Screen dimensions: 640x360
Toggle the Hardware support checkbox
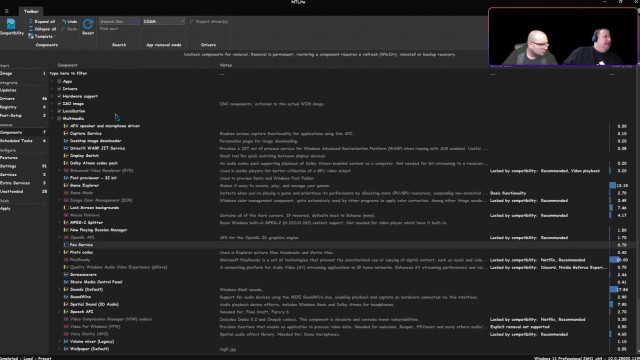pyautogui.click(x=59, y=96)
